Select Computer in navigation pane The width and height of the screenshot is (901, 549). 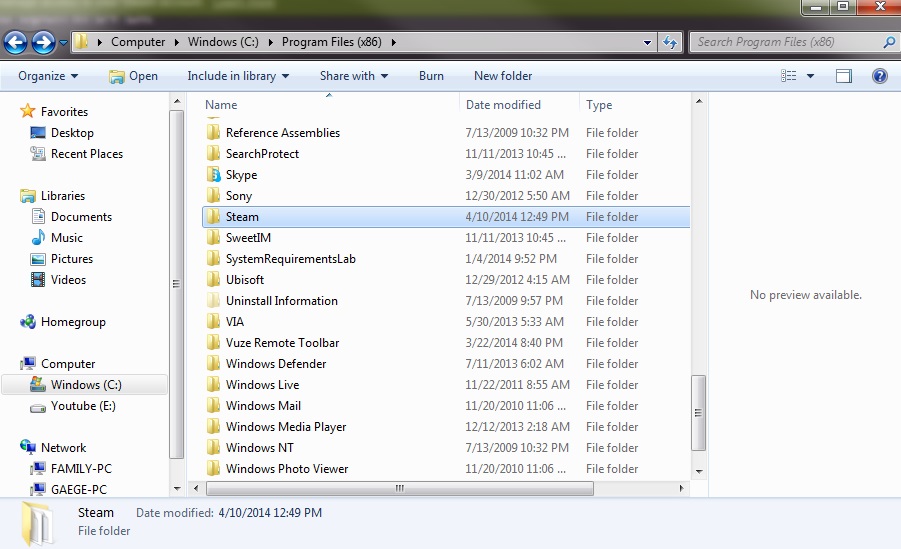[x=68, y=363]
